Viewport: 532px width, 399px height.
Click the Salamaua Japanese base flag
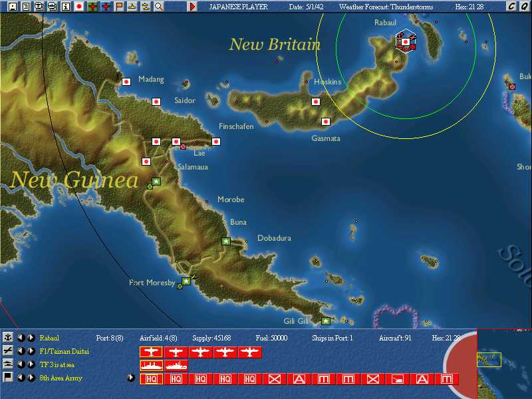point(146,162)
